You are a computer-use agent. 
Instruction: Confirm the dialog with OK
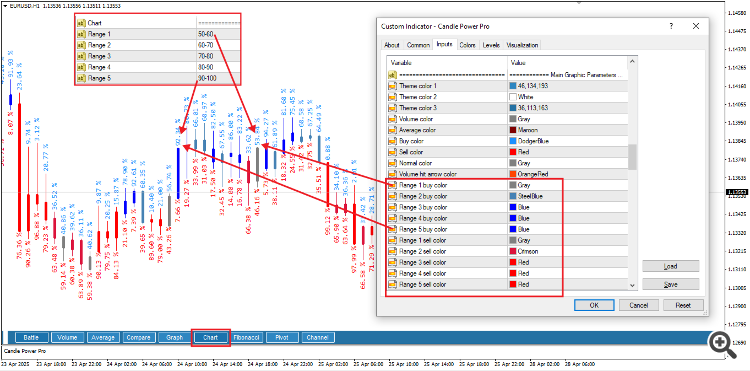tap(594, 305)
